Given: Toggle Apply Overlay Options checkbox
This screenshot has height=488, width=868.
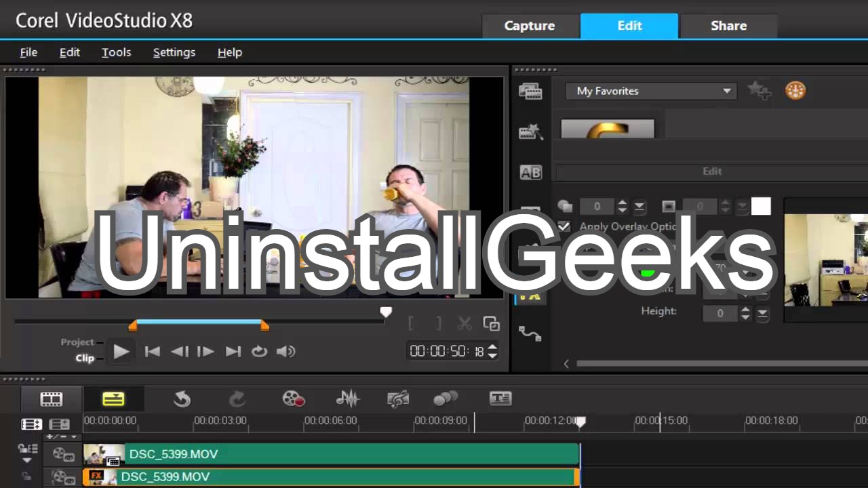Looking at the screenshot, I should 564,226.
